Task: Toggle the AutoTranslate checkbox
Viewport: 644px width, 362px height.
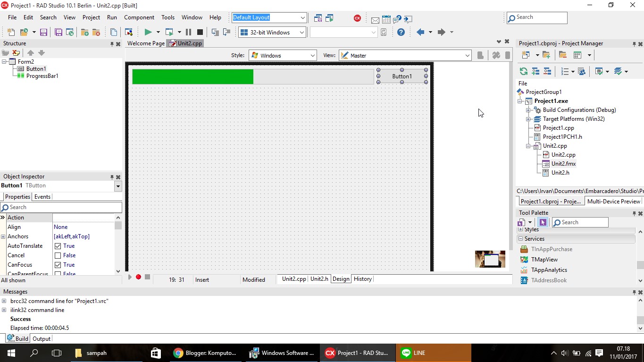Action: [58, 246]
